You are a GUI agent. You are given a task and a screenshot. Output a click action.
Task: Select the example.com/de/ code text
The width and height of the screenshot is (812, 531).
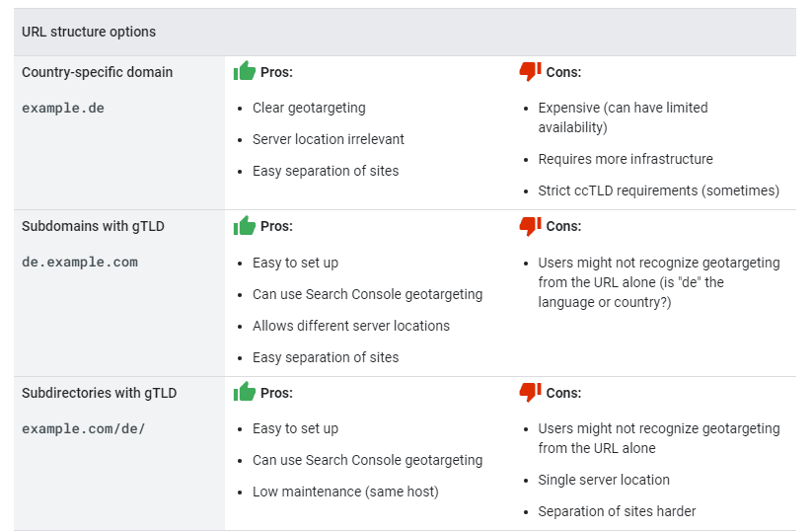[x=84, y=429]
